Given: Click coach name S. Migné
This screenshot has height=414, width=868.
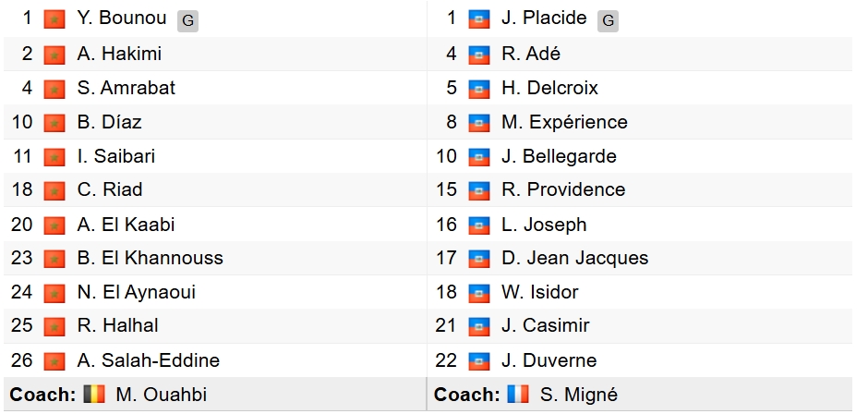Looking at the screenshot, I should pos(578,395).
